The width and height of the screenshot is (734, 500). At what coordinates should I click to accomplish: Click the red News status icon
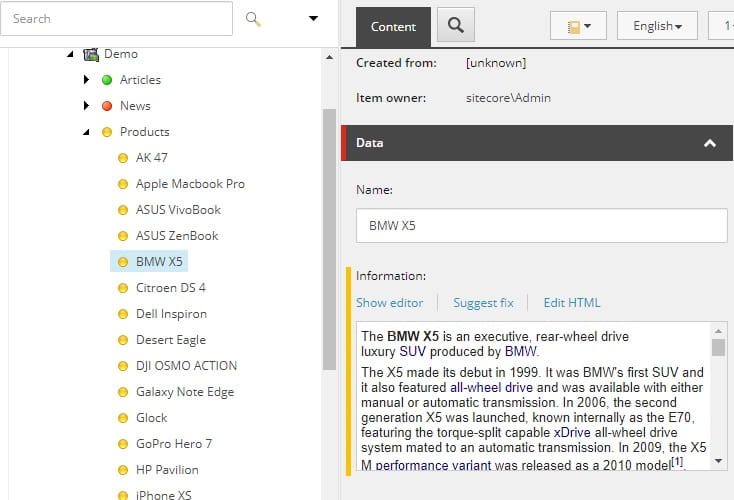(107, 106)
